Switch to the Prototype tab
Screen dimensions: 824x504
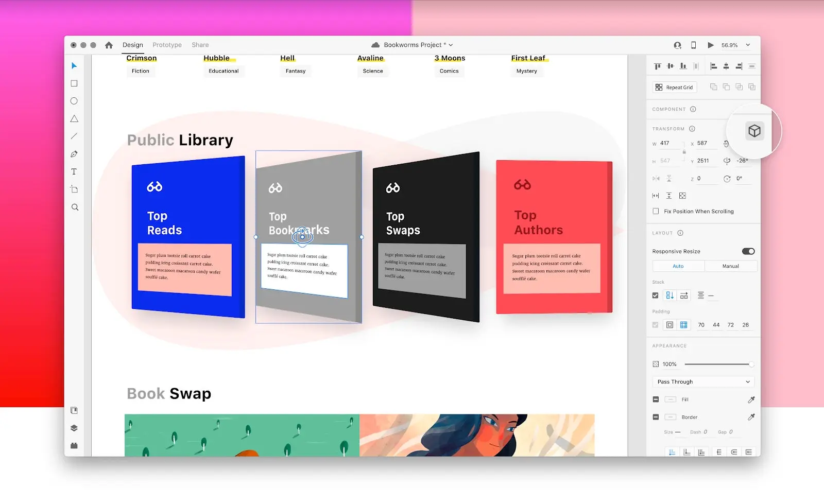pyautogui.click(x=166, y=45)
